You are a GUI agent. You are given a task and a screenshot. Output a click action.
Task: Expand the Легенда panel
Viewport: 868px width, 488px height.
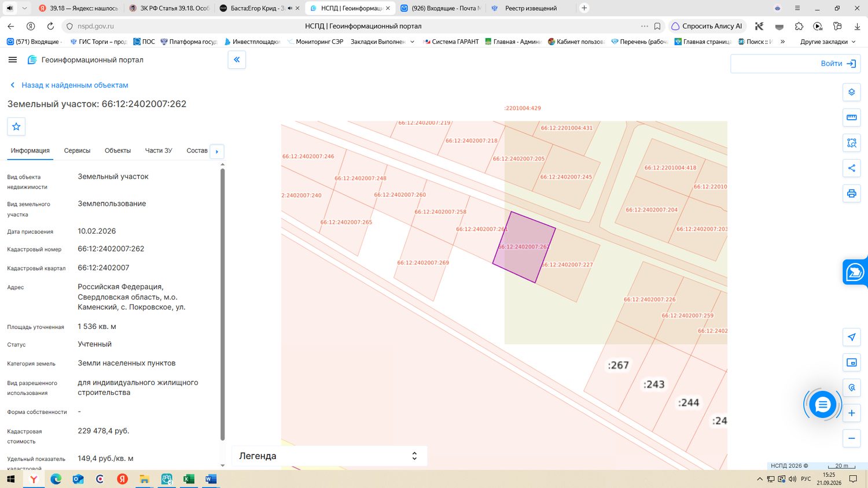(x=329, y=456)
